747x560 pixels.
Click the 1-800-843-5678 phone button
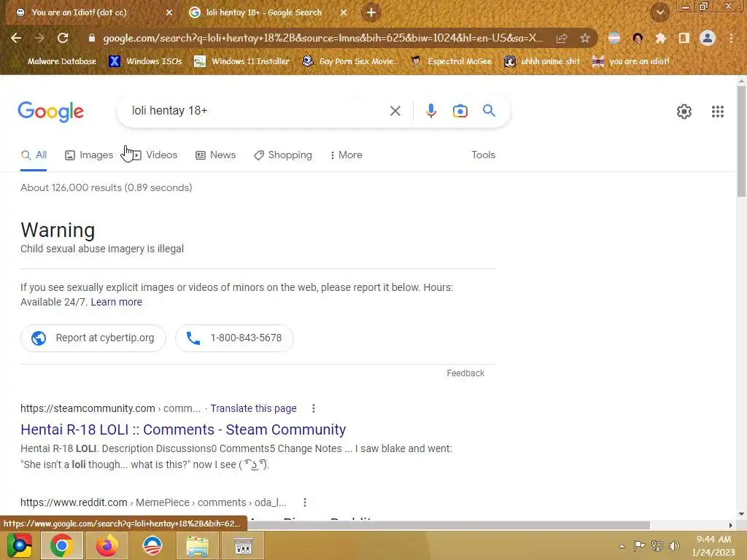coord(234,338)
